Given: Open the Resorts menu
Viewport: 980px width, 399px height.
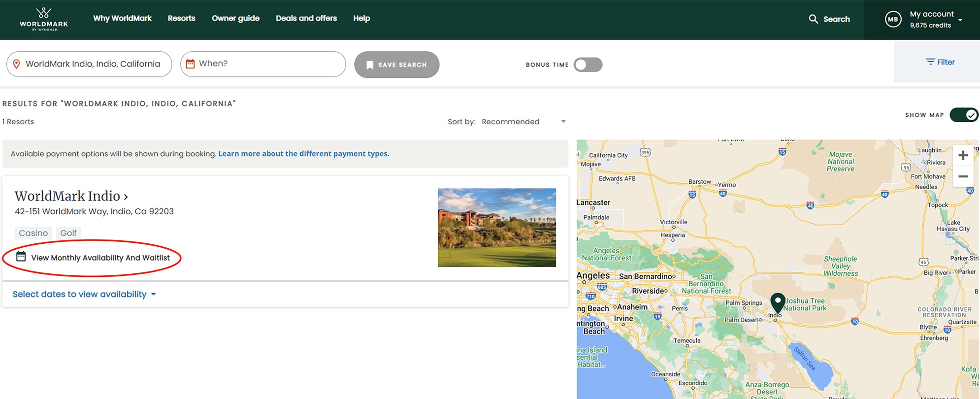Looking at the screenshot, I should pyautogui.click(x=181, y=18).
